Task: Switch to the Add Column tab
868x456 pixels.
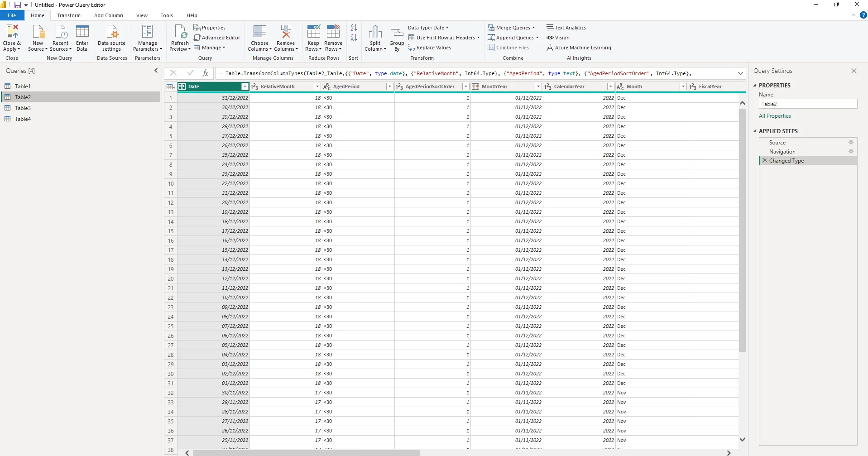Action: click(x=109, y=15)
